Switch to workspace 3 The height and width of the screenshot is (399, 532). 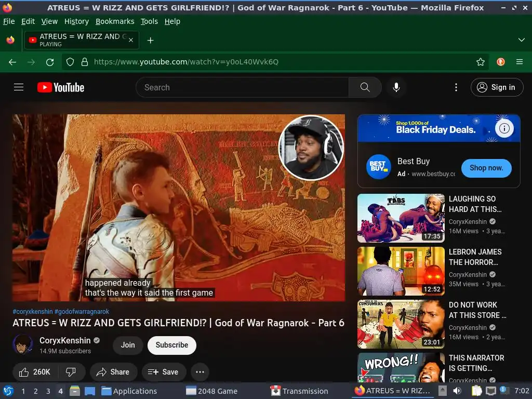pyautogui.click(x=48, y=391)
